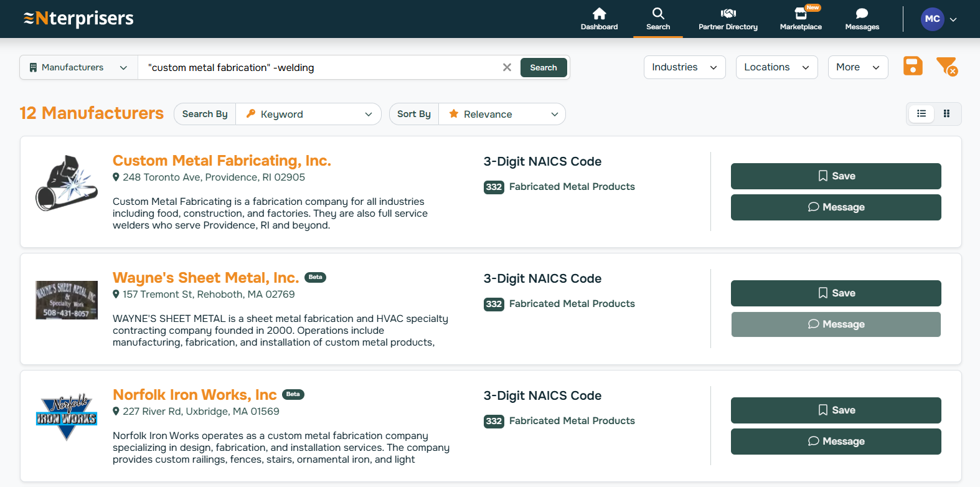Screen dimensions: 980x487
Task: Open the Messages chat icon
Action: coord(862,14)
